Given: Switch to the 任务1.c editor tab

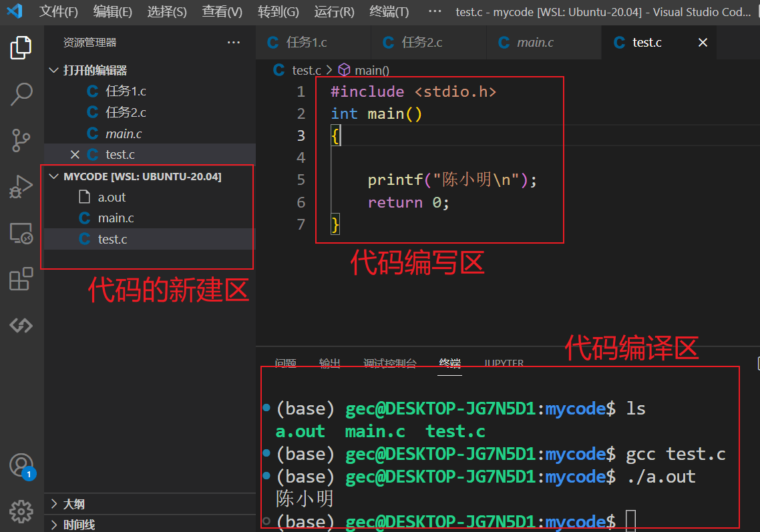Looking at the screenshot, I should point(313,43).
